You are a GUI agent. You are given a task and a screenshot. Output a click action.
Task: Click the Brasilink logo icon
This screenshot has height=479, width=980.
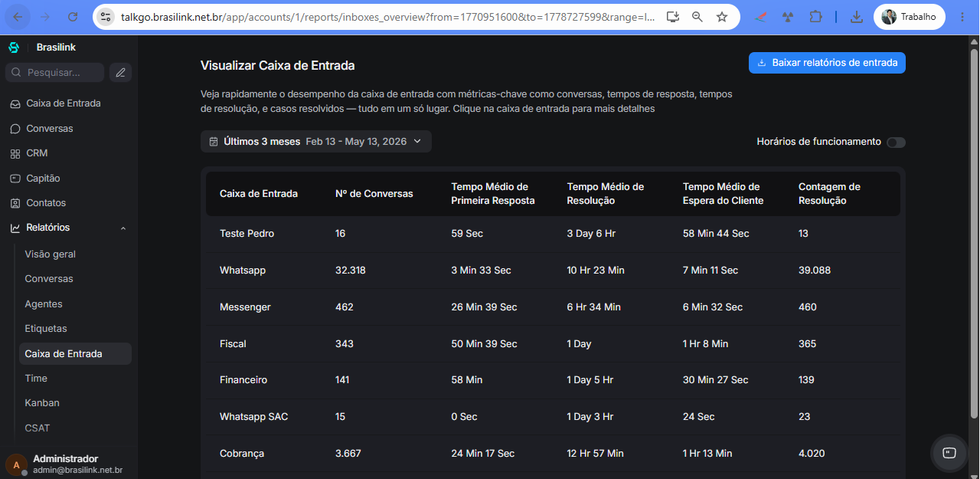pyautogui.click(x=14, y=48)
